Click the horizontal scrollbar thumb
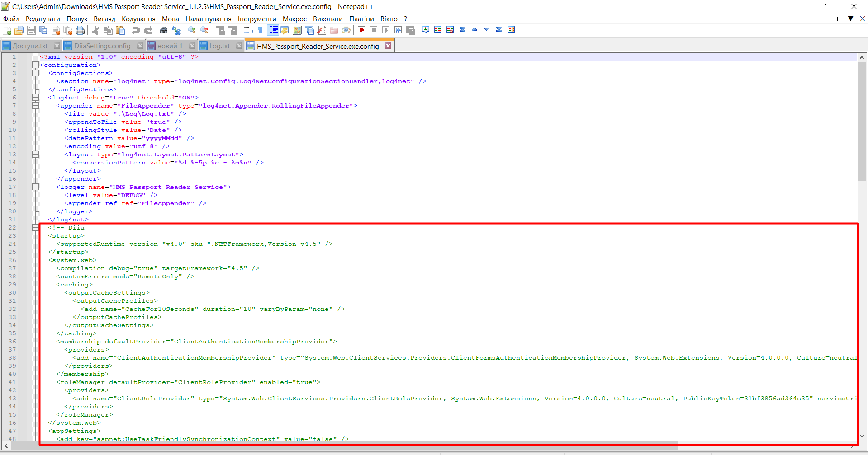868x455 pixels. click(344, 446)
